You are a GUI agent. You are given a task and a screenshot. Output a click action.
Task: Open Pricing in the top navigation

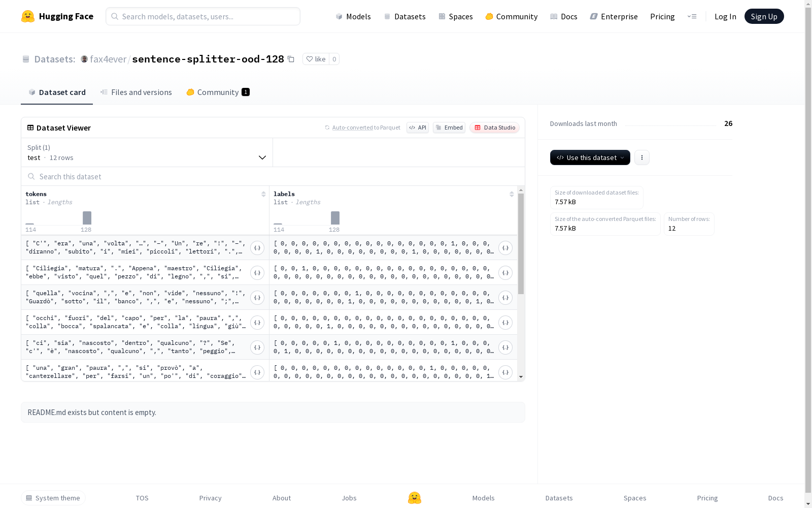tap(662, 16)
